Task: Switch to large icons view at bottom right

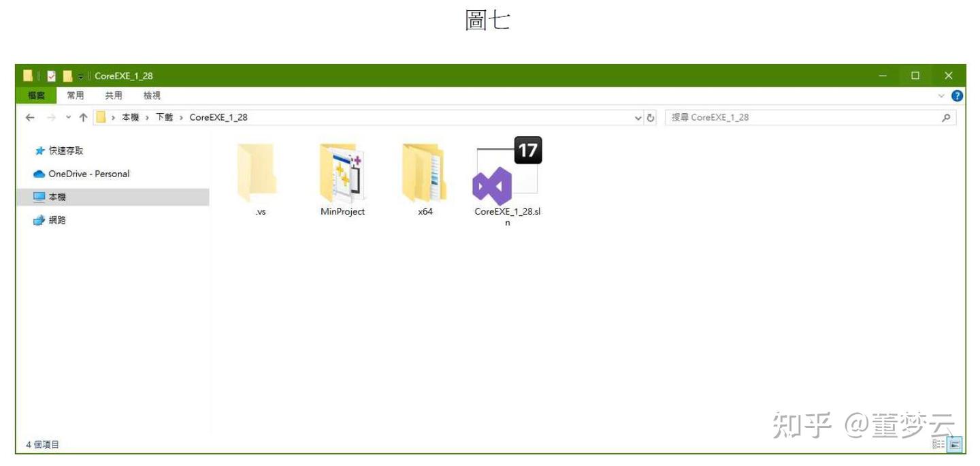Action: (955, 445)
